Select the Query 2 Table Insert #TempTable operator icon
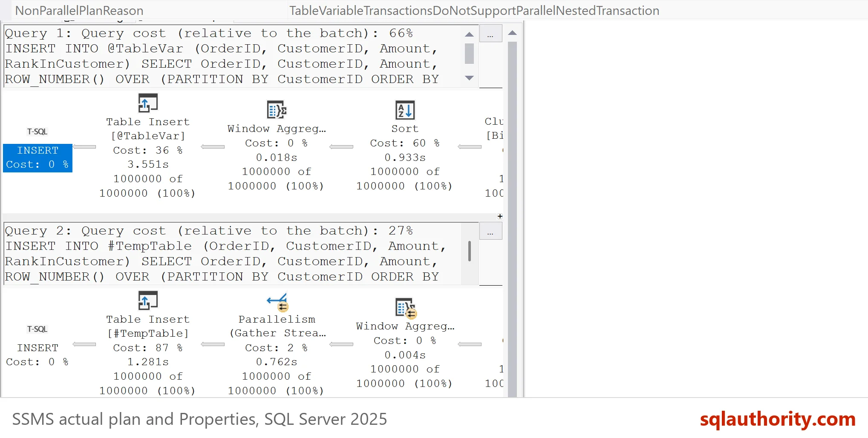Viewport: 868px width, 438px height. coord(148,301)
